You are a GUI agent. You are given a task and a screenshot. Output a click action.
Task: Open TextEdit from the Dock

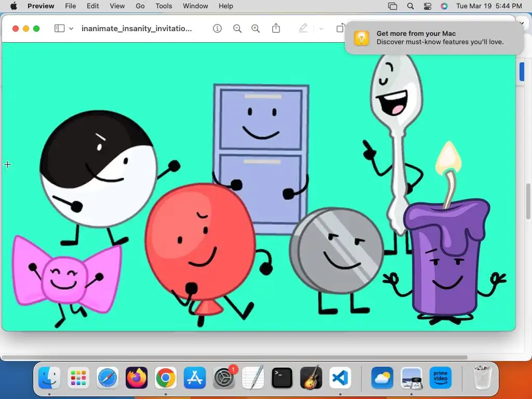[253, 378]
